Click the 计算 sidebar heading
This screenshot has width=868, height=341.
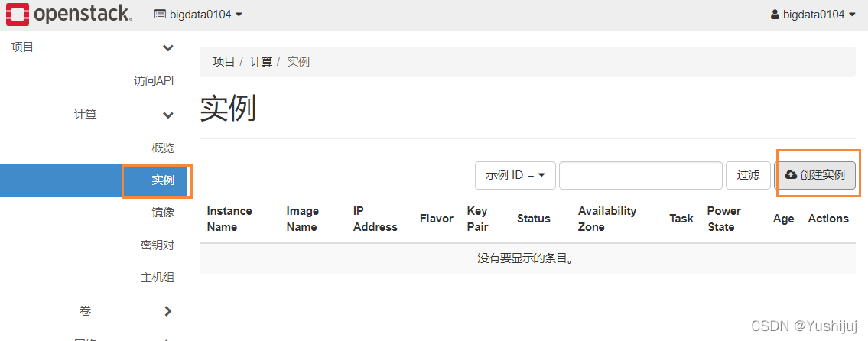click(x=85, y=115)
